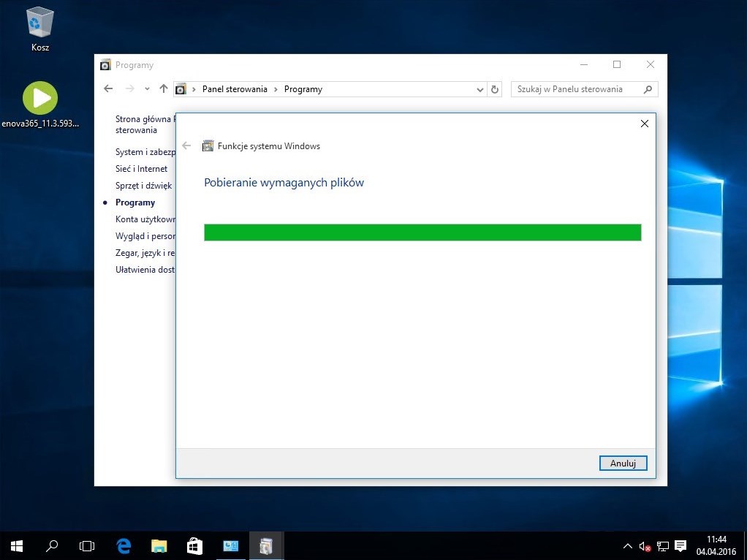Open taskbar search magnifier icon
This screenshot has height=560, width=747.
coord(52,545)
